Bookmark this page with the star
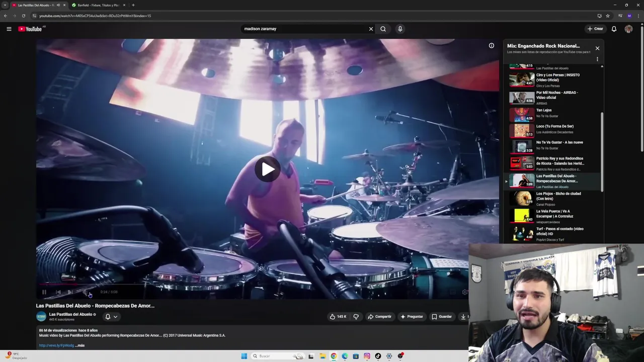 click(608, 16)
